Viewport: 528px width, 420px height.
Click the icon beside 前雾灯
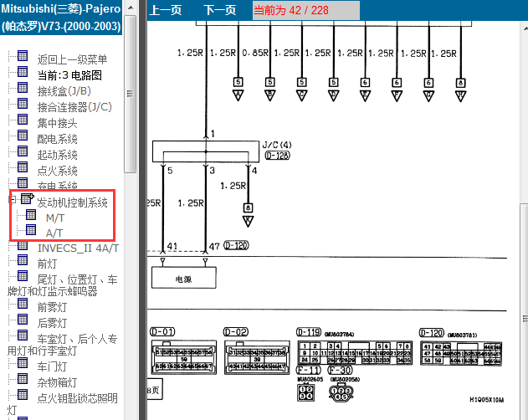tap(23, 303)
